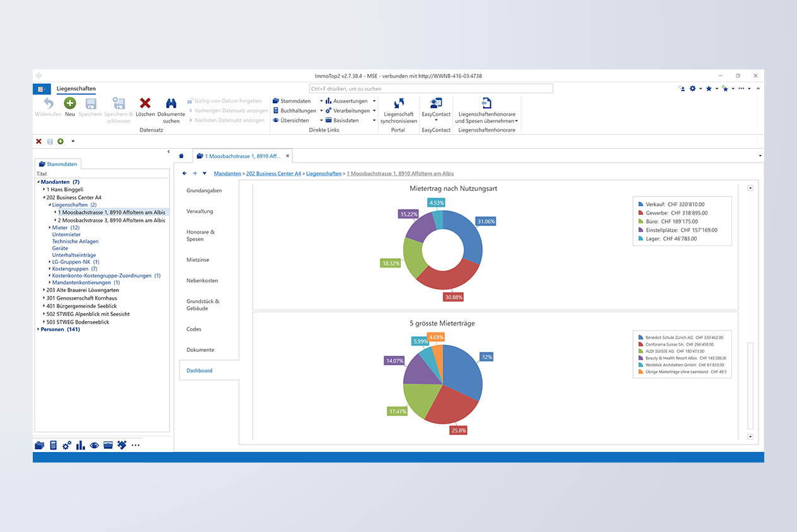
Task: Click the gears icon in the bottom panel
Action: (66, 445)
